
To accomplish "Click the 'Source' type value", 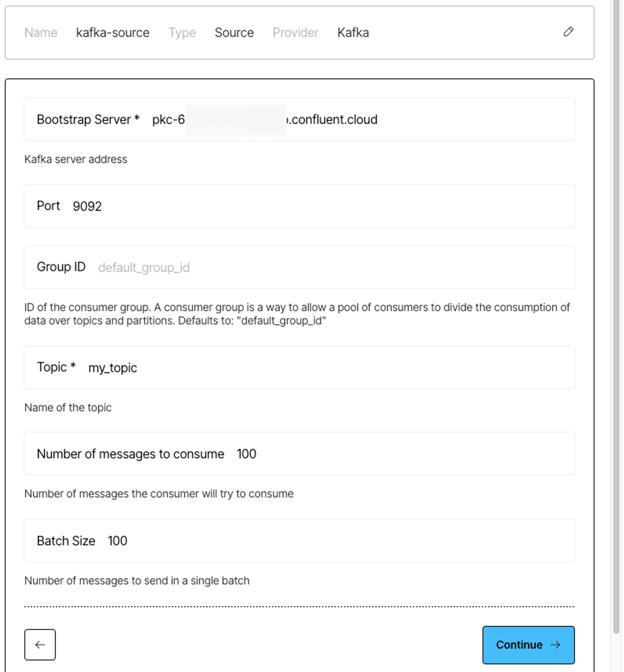I will (234, 33).
